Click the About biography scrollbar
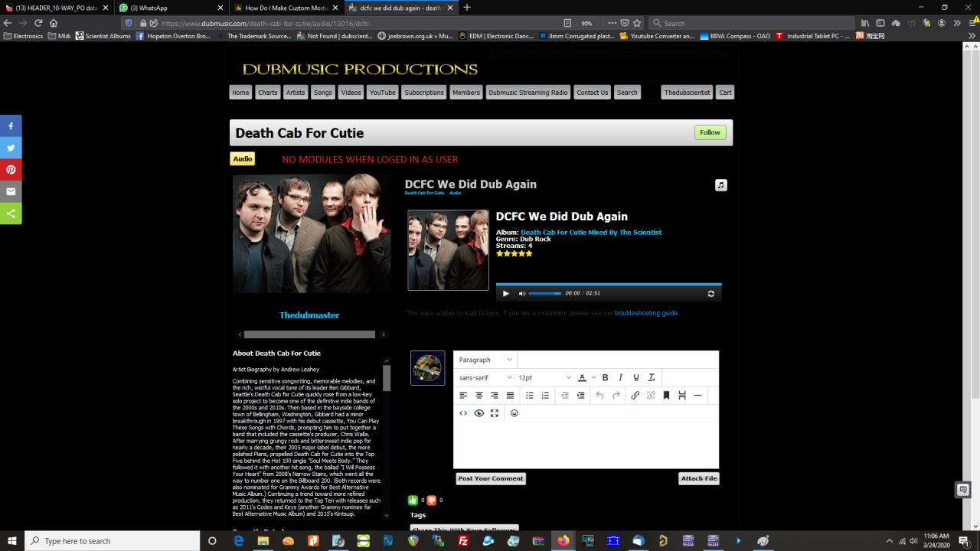 (387, 378)
